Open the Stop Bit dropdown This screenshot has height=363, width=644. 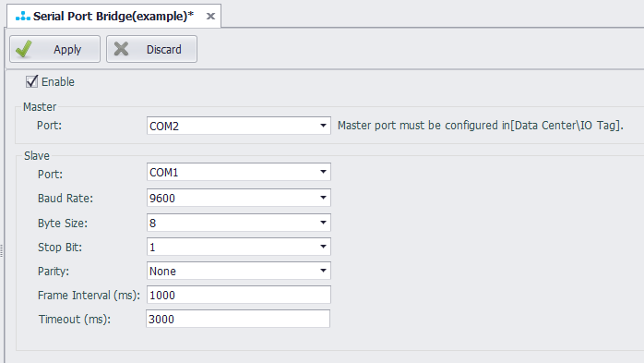[x=239, y=247]
